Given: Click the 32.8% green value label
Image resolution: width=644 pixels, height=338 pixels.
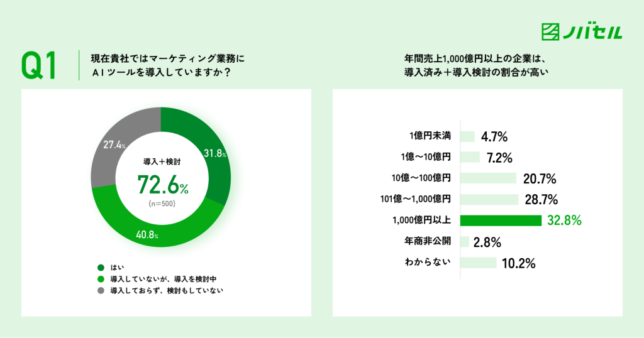Looking at the screenshot, I should (564, 221).
